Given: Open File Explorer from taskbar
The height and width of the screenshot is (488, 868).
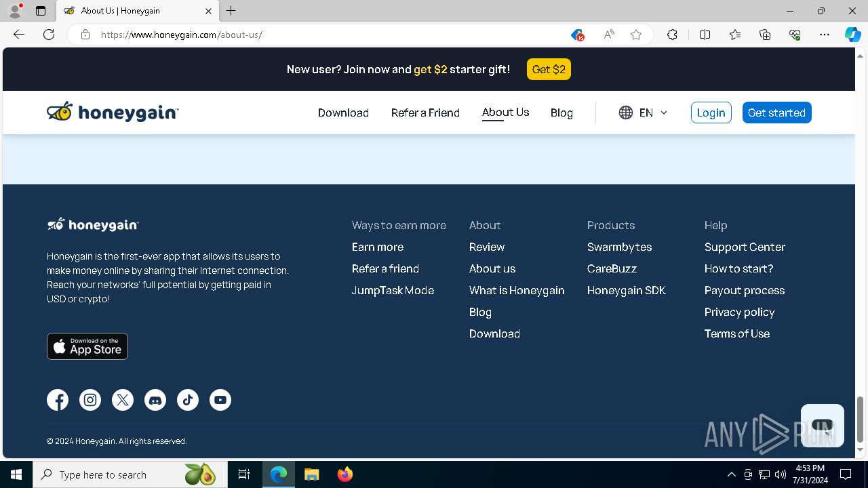Looking at the screenshot, I should tap(311, 474).
